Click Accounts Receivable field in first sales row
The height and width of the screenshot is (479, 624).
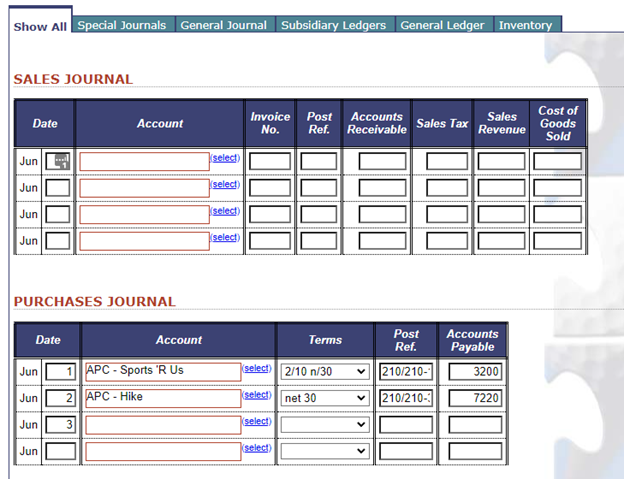(x=382, y=162)
